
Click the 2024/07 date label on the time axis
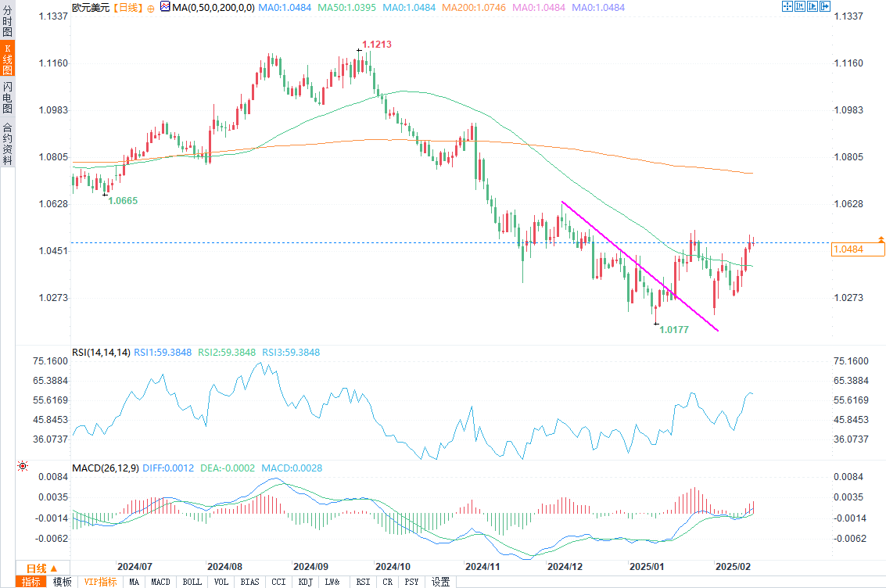click(135, 567)
